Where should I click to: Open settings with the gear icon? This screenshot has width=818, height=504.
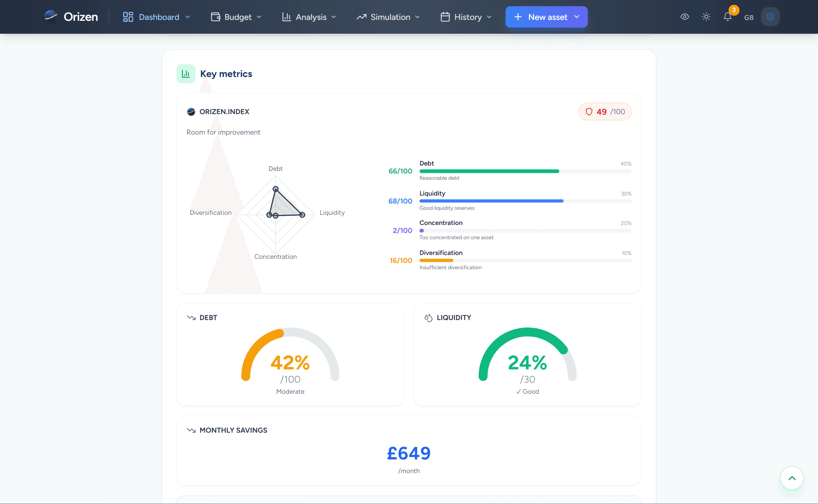point(770,17)
